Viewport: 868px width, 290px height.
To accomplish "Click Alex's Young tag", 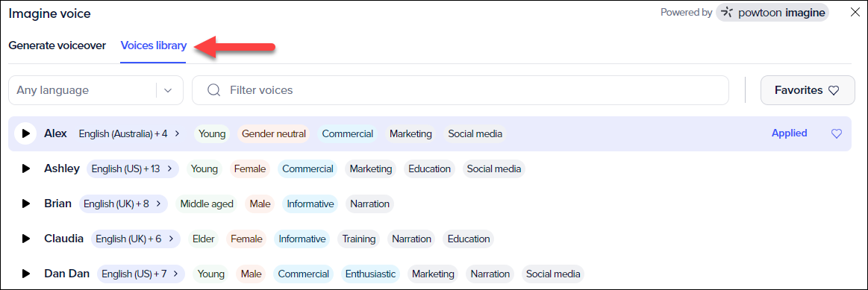I will coord(212,134).
